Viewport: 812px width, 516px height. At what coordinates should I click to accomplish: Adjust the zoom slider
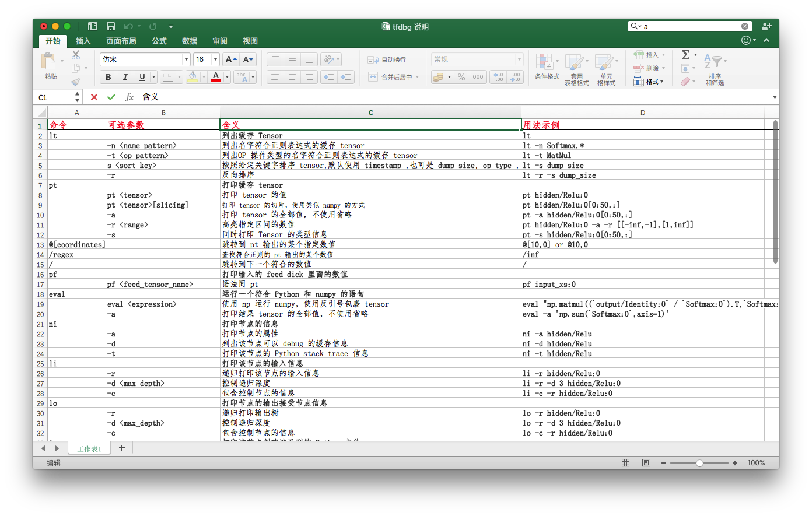point(699,462)
